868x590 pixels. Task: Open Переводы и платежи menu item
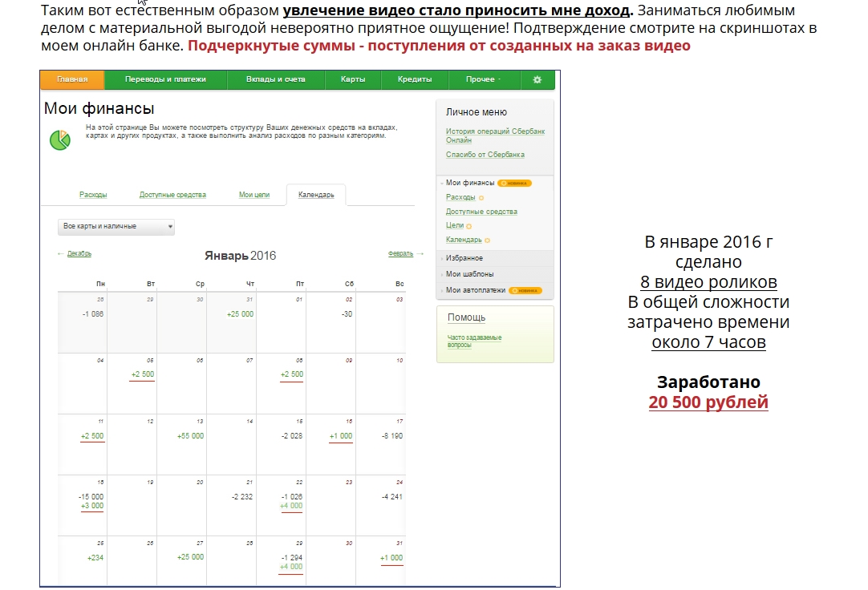click(x=165, y=79)
